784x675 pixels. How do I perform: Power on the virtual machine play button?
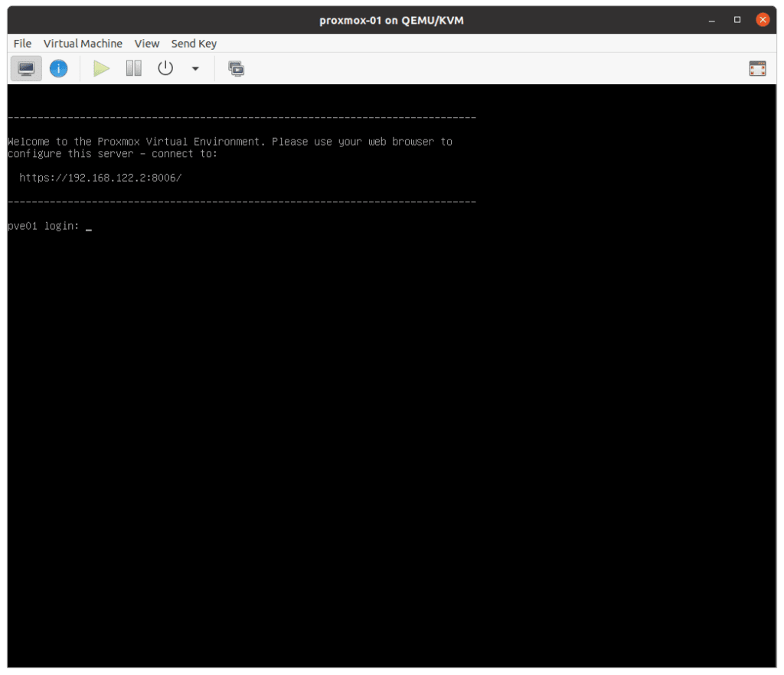tap(102, 68)
